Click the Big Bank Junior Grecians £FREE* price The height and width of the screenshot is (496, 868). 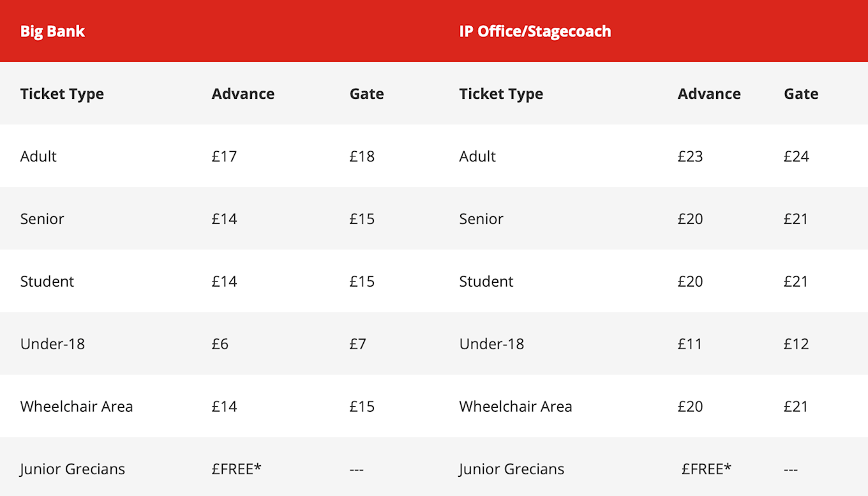[237, 469]
